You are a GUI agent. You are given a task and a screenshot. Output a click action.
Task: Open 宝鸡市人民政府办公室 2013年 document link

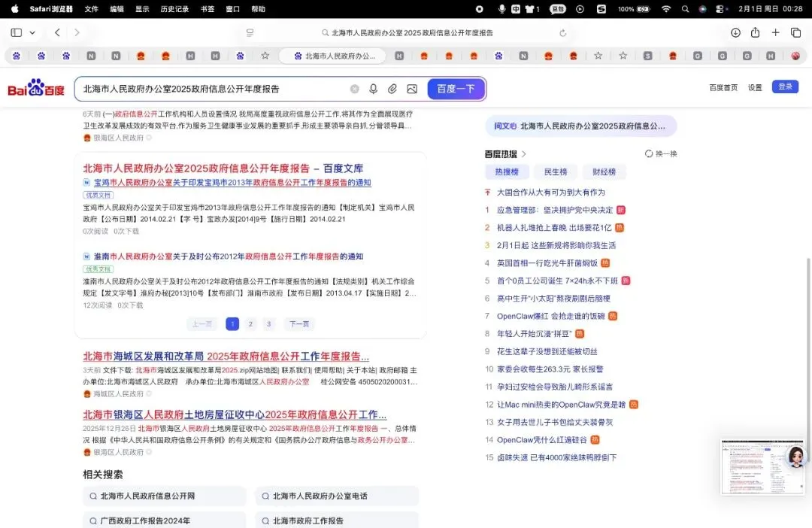click(x=232, y=182)
